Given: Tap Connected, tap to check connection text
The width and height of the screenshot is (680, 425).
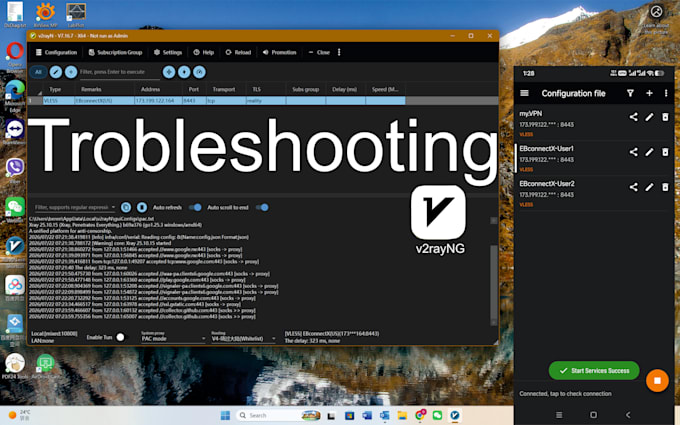Looking at the screenshot, I should [x=565, y=394].
